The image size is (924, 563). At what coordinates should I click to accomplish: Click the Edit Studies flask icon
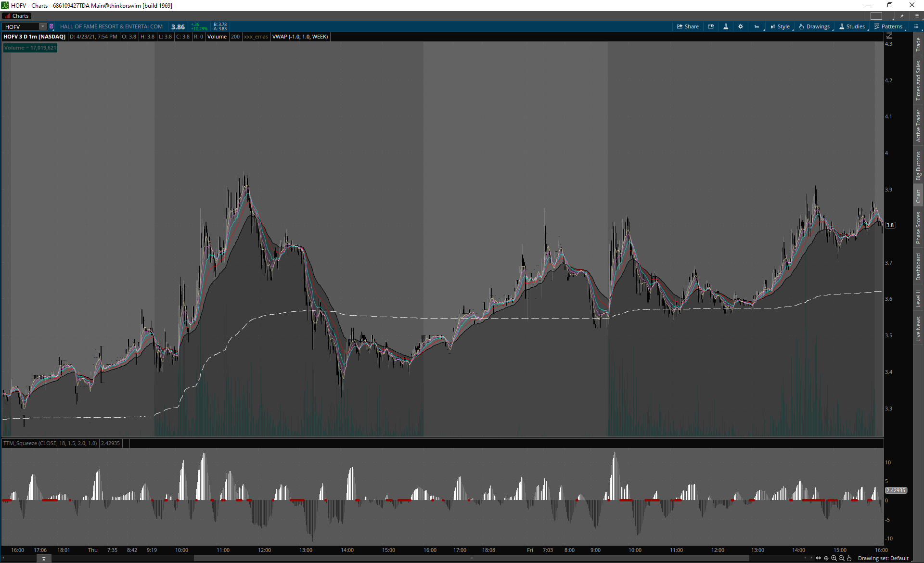point(726,26)
